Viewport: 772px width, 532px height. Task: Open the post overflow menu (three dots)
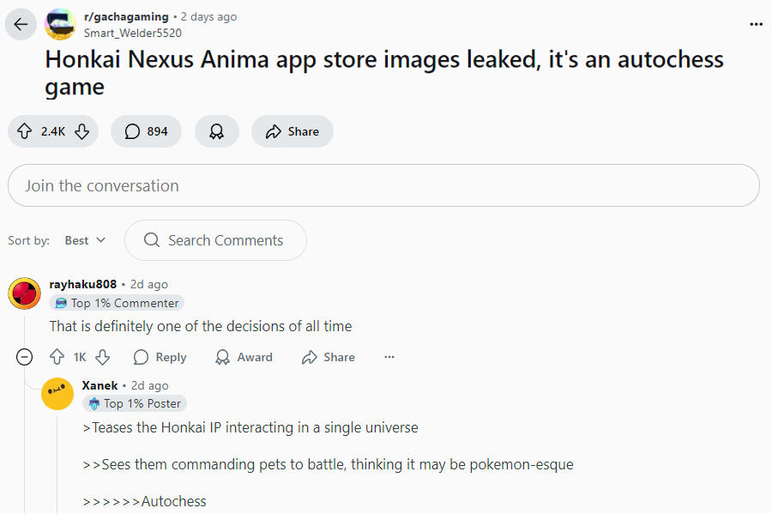click(x=756, y=24)
